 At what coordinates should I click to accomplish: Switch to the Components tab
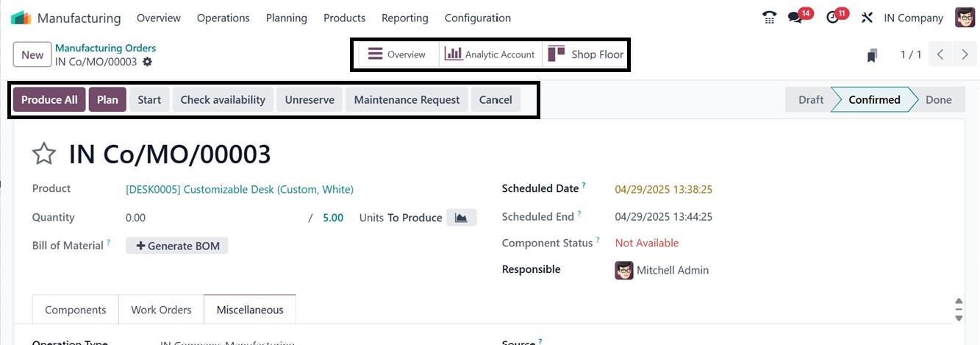75,310
